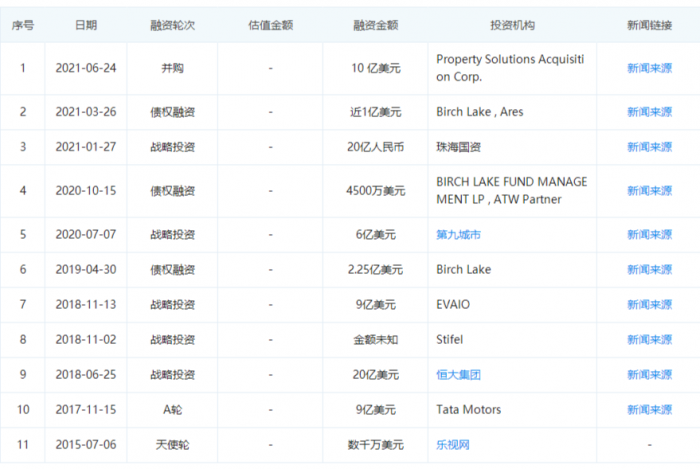700x469 pixels.
Task: Open 新闻来源 link for 2020-10-15 row
Action: (x=649, y=191)
